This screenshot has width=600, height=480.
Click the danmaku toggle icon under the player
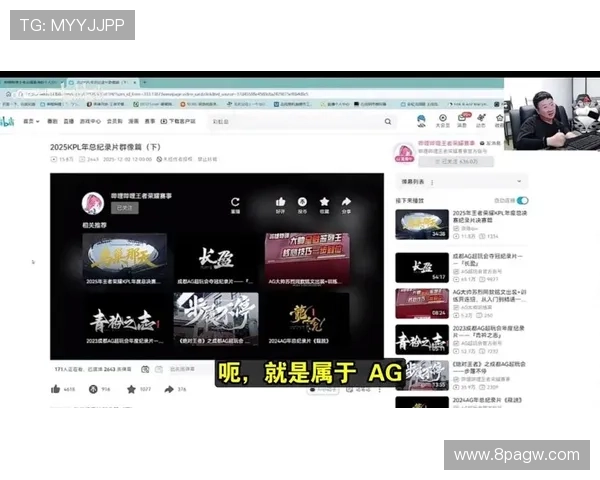pyautogui.click(x=145, y=369)
